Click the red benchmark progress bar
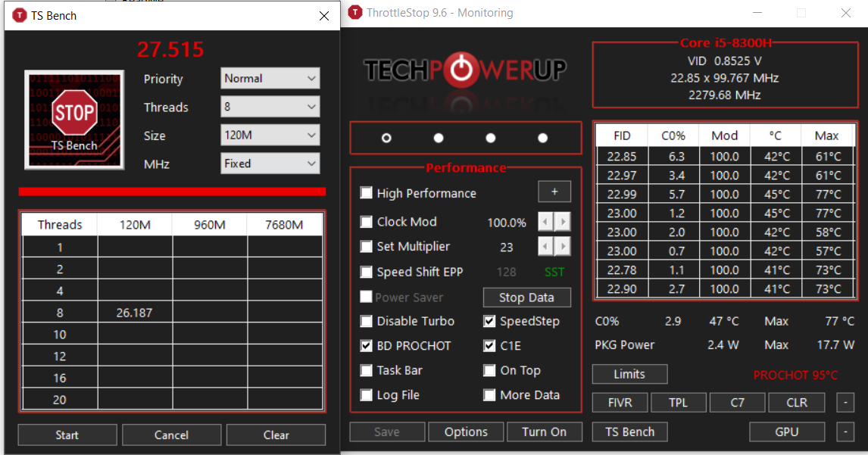This screenshot has width=868, height=455. [x=172, y=192]
